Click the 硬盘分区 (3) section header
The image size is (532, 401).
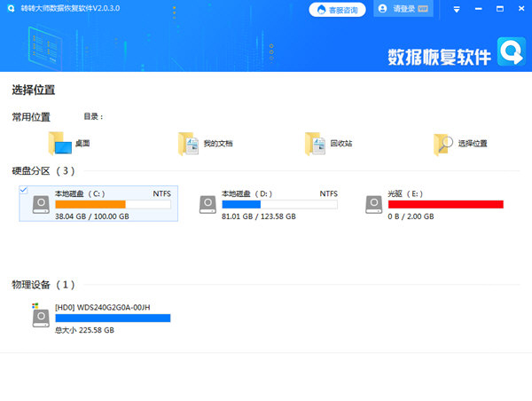43,170
